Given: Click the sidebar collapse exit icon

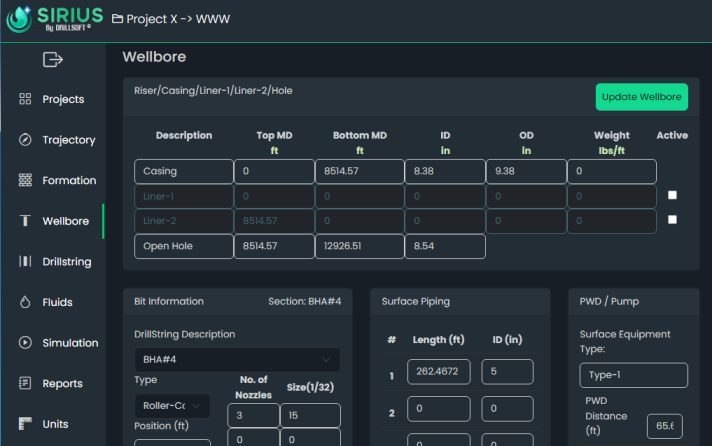Looking at the screenshot, I should pos(52,60).
